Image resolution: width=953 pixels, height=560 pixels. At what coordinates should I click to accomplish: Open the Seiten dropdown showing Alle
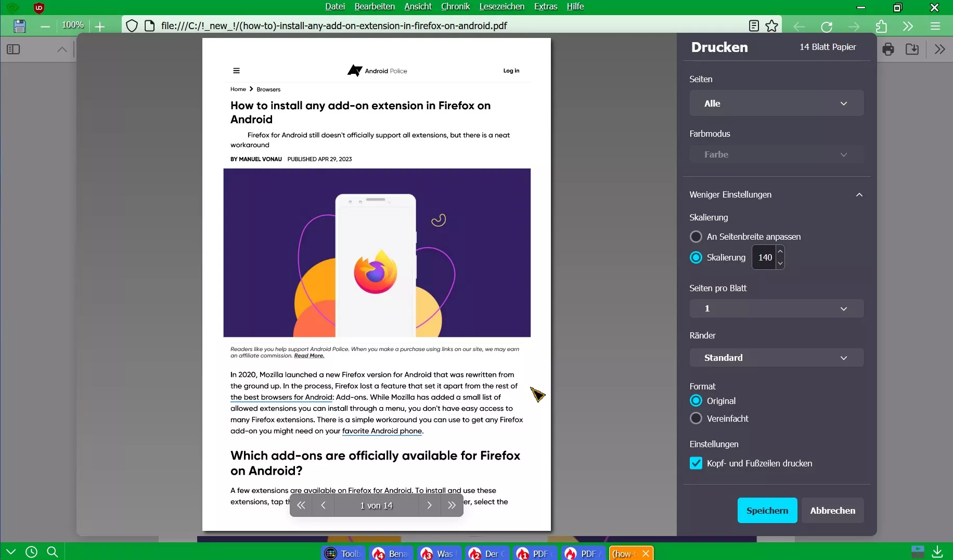tap(777, 103)
